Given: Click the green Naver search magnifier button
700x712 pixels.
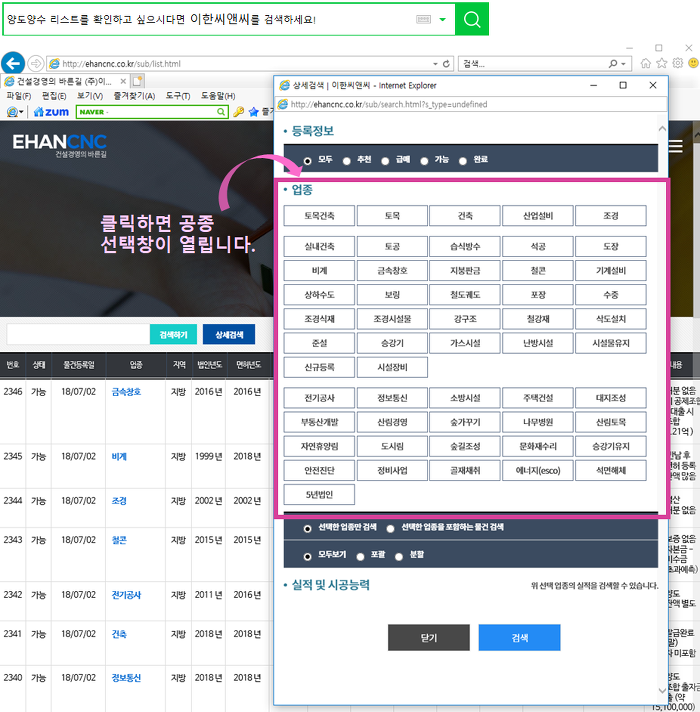Looking at the screenshot, I should [472, 19].
